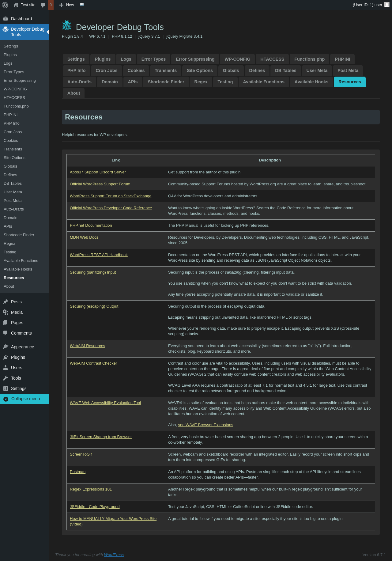Image resolution: width=392 pixels, height=561 pixels.
Task: Switch to the Regex tab
Action: point(201,82)
